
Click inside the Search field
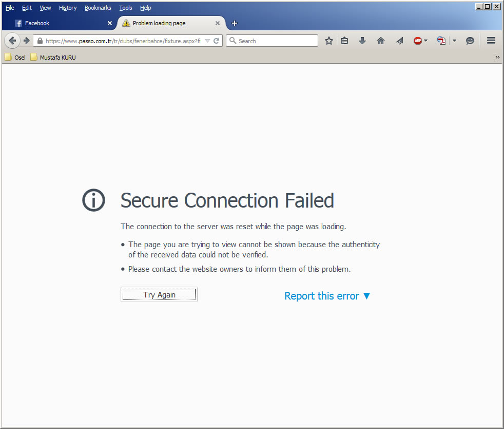pyautogui.click(x=272, y=41)
